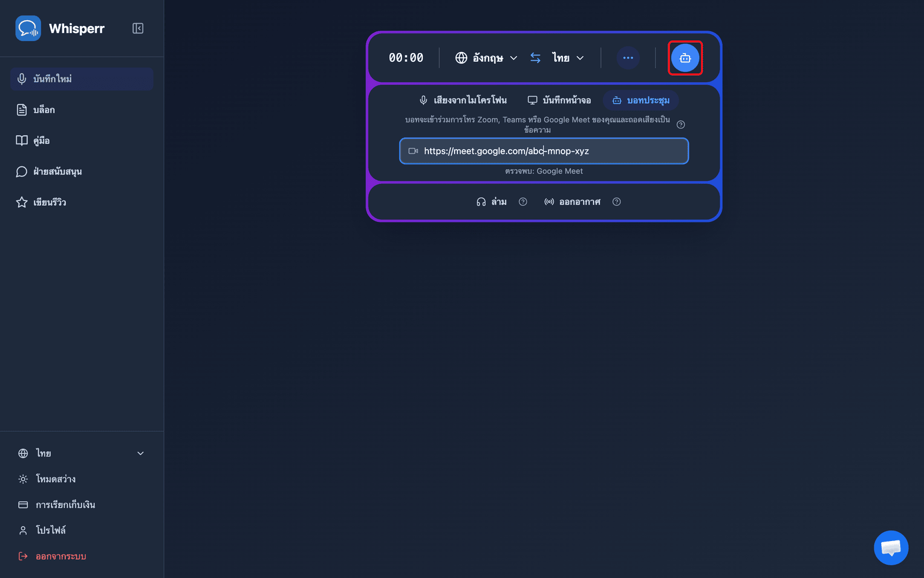Open คู่มือ in the sidebar
This screenshot has height=578, width=924.
point(81,140)
